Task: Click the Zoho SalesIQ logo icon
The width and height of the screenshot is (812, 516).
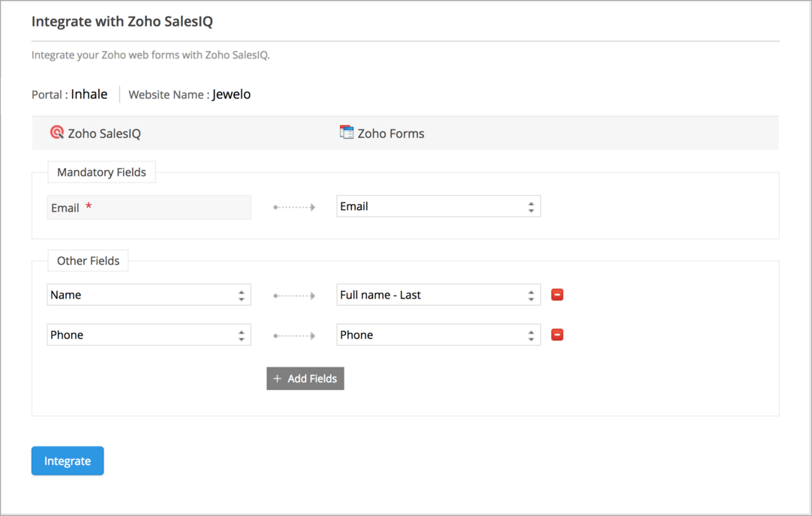Action: 57,133
